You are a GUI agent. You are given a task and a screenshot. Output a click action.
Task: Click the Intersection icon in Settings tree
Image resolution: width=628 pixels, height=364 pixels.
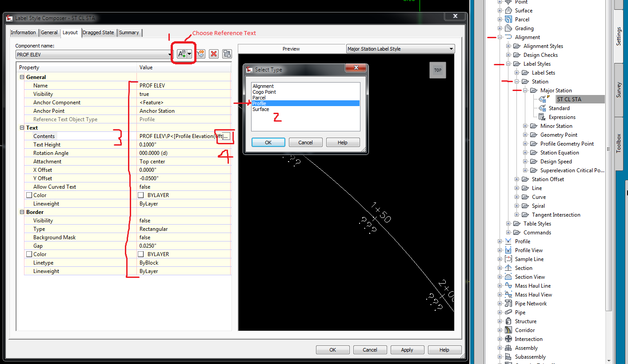pos(508,339)
